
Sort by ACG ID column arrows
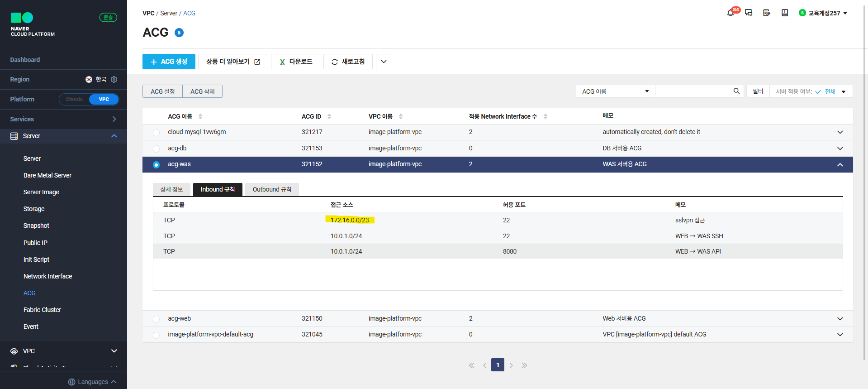click(329, 116)
